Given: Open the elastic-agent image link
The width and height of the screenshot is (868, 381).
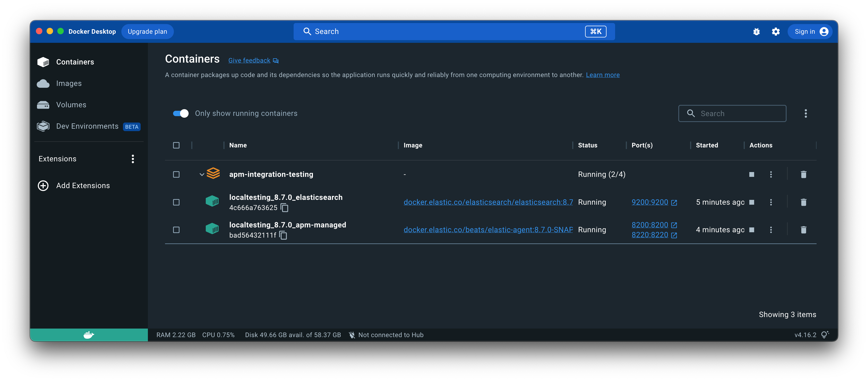Looking at the screenshot, I should point(488,230).
